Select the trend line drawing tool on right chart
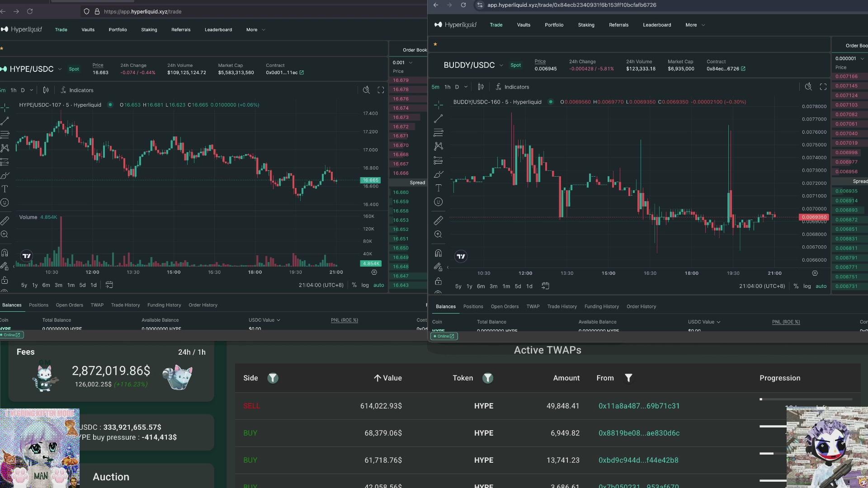 [x=438, y=119]
